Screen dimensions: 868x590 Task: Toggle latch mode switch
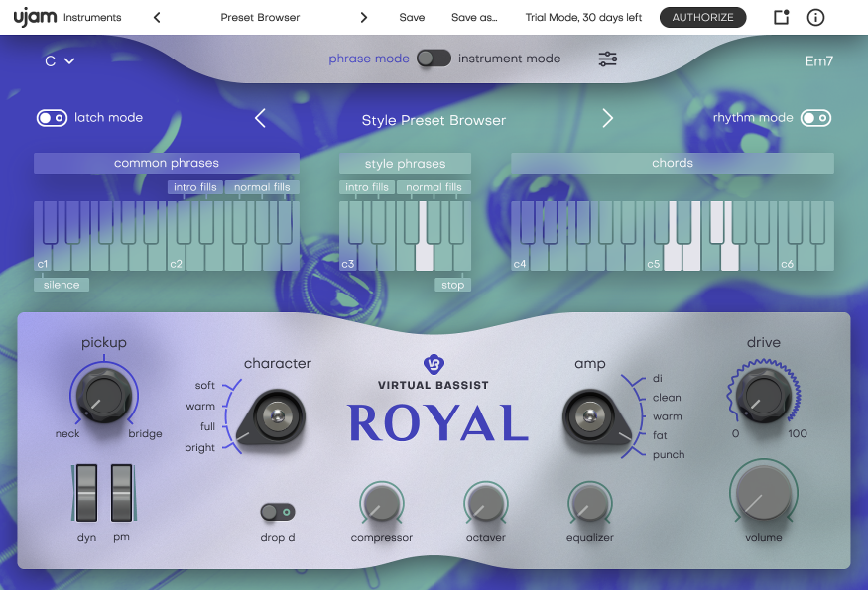[x=52, y=118]
